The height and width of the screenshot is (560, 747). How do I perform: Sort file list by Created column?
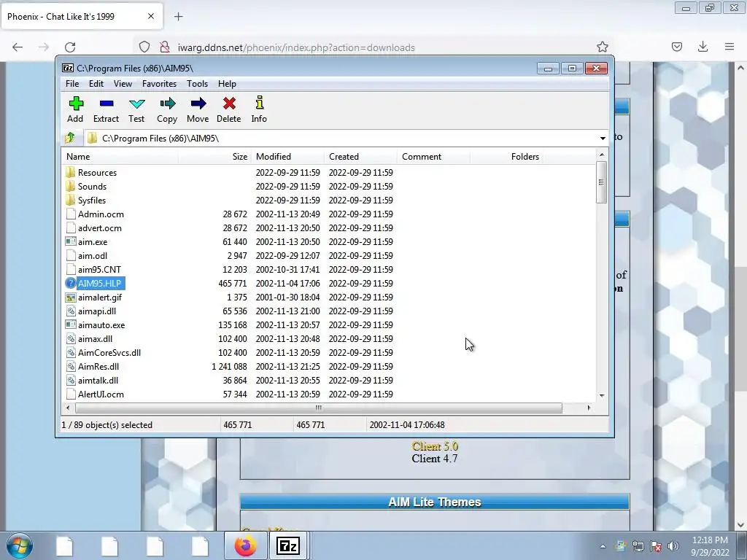pos(360,157)
